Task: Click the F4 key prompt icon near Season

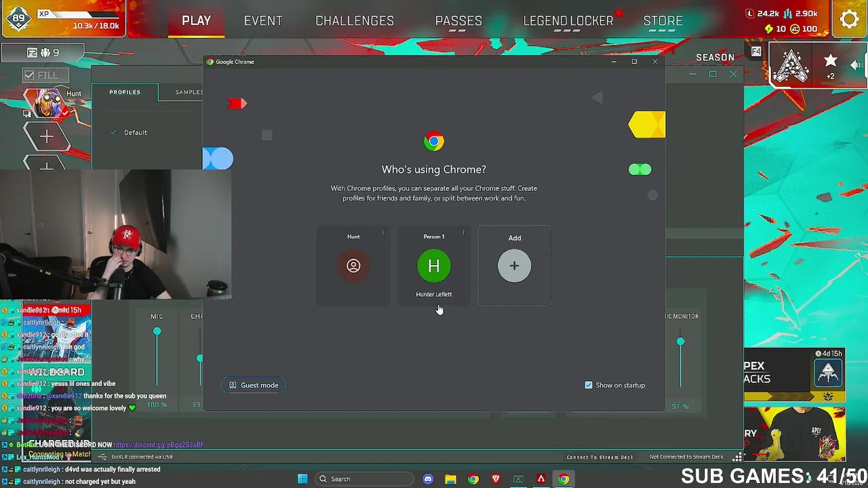Action: [756, 52]
